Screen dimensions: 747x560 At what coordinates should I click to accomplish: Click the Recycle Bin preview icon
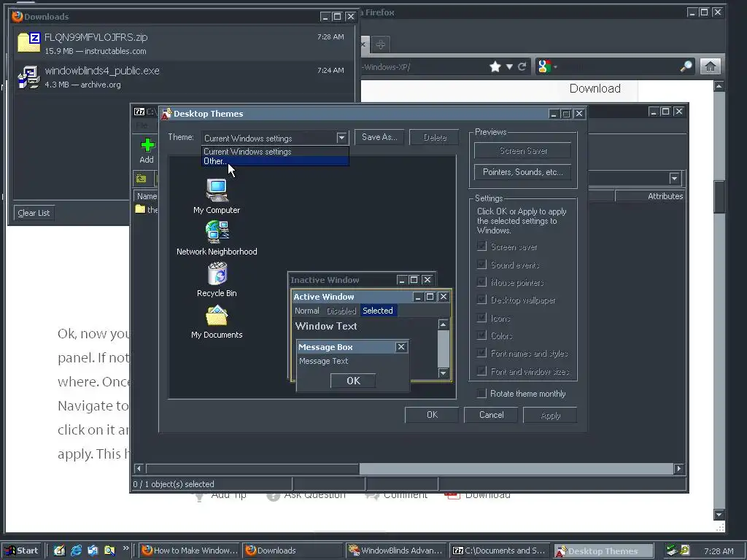[x=217, y=274]
